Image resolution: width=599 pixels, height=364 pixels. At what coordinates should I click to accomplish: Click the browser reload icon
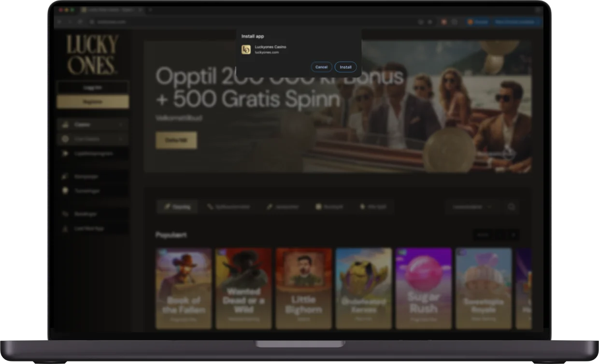(x=79, y=22)
